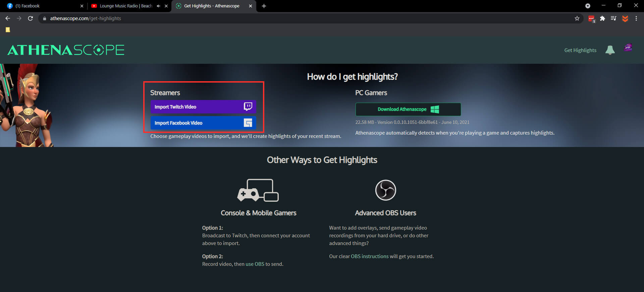644x292 pixels.
Task: Restore down the browser window
Action: click(620, 5)
